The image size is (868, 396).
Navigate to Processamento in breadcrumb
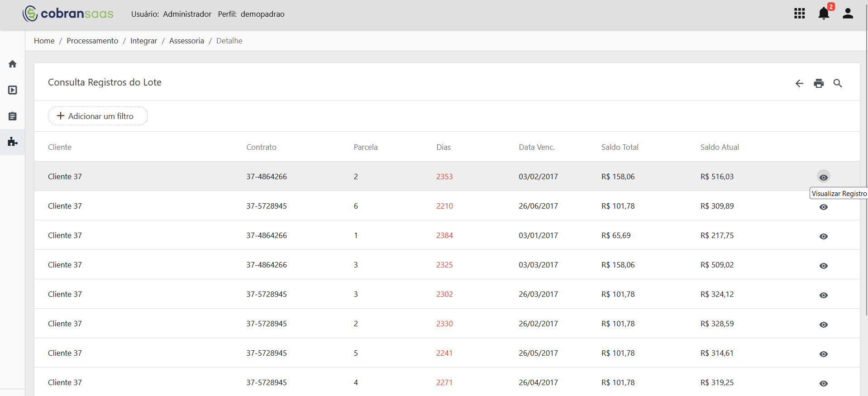[x=92, y=41]
